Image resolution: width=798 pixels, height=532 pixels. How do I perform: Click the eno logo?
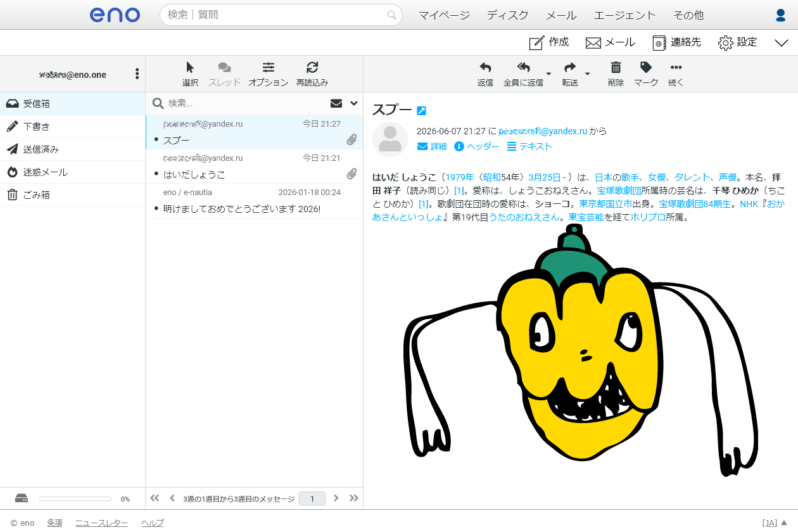coord(115,15)
